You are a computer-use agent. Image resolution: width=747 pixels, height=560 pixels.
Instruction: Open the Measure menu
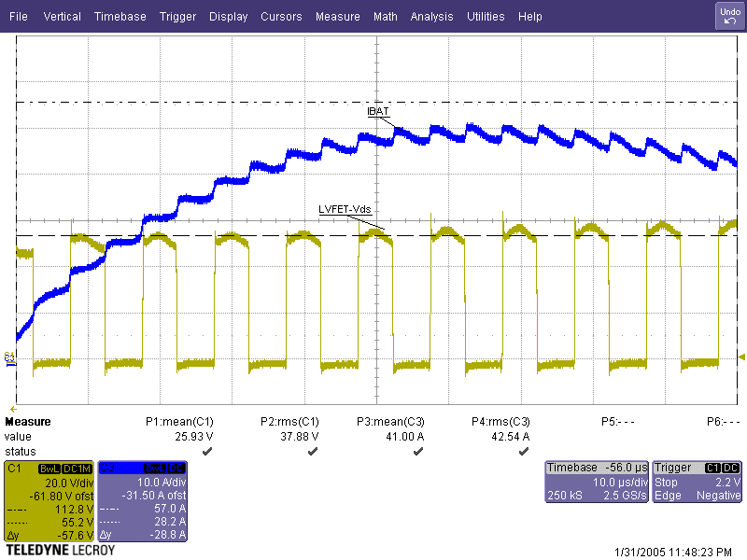(x=337, y=16)
